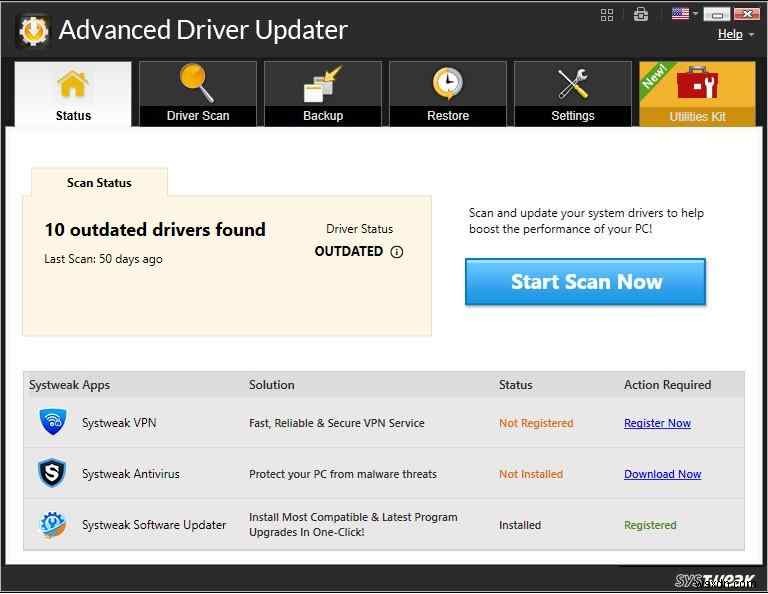Click the Systweak Antivirus shield icon
Viewport: 768px width, 594px height.
tap(52, 473)
